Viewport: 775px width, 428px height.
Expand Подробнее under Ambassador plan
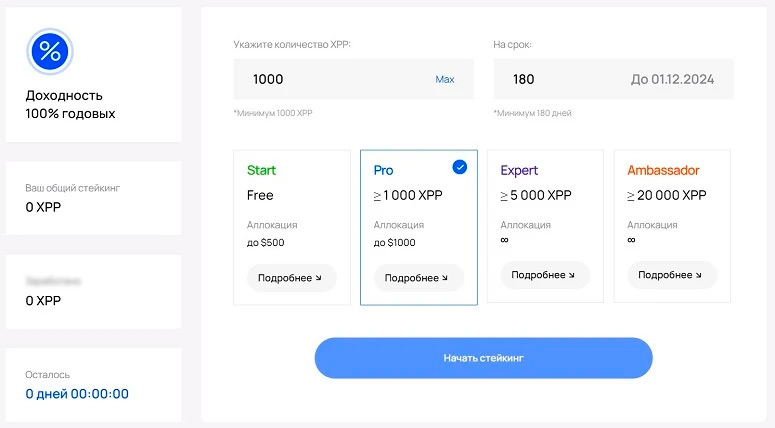(671, 274)
